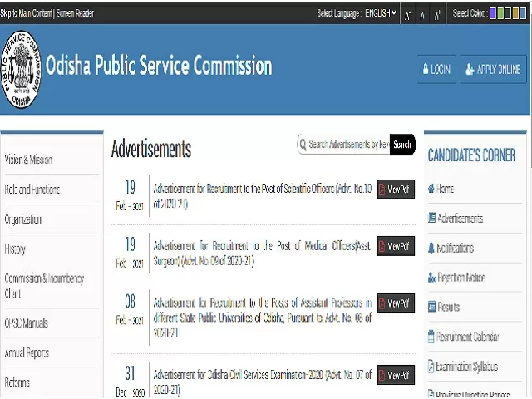The height and width of the screenshot is (399, 532).
Task: Click the LOGIN button
Action: click(x=436, y=69)
